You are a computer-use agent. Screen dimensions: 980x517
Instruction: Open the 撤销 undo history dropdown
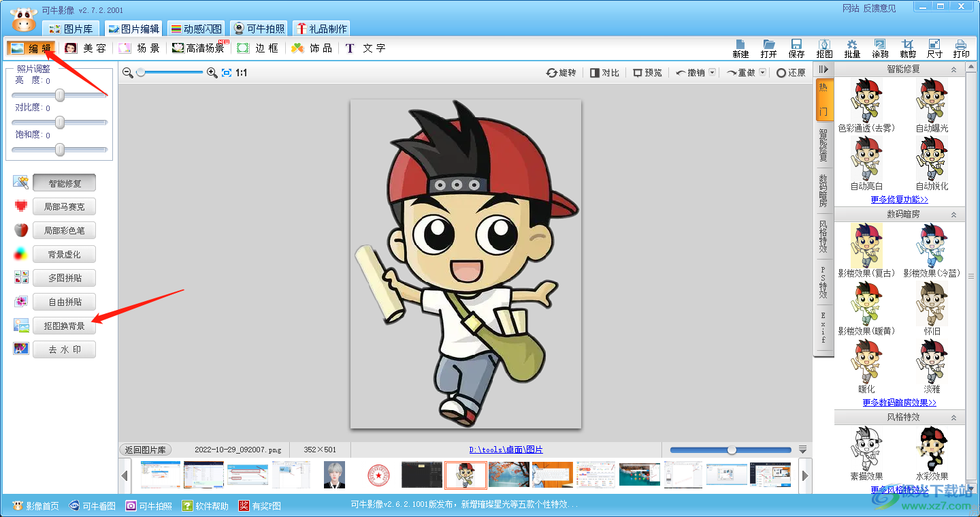pyautogui.click(x=712, y=72)
